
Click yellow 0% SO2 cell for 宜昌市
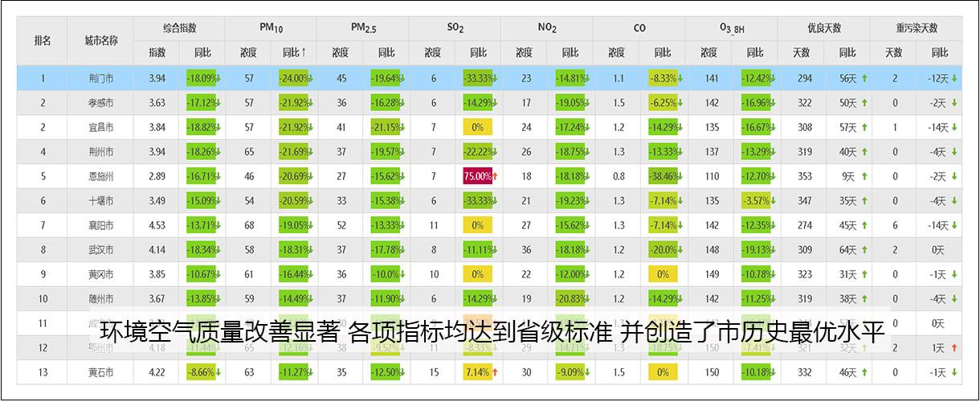(x=477, y=128)
